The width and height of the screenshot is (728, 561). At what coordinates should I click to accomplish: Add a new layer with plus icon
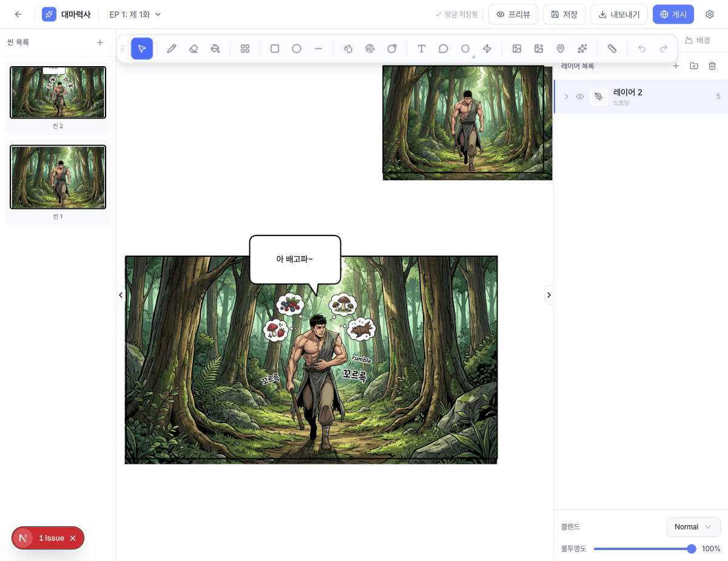pos(676,66)
